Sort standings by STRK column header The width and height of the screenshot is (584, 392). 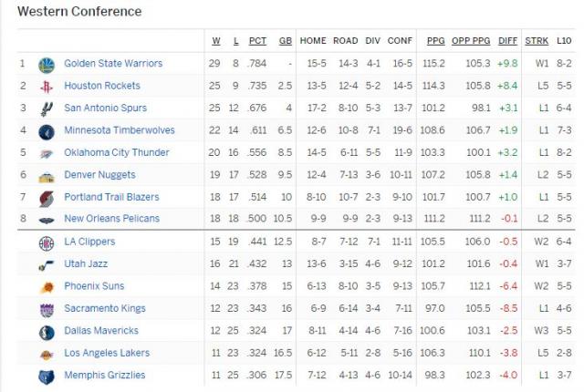pyautogui.click(x=537, y=41)
